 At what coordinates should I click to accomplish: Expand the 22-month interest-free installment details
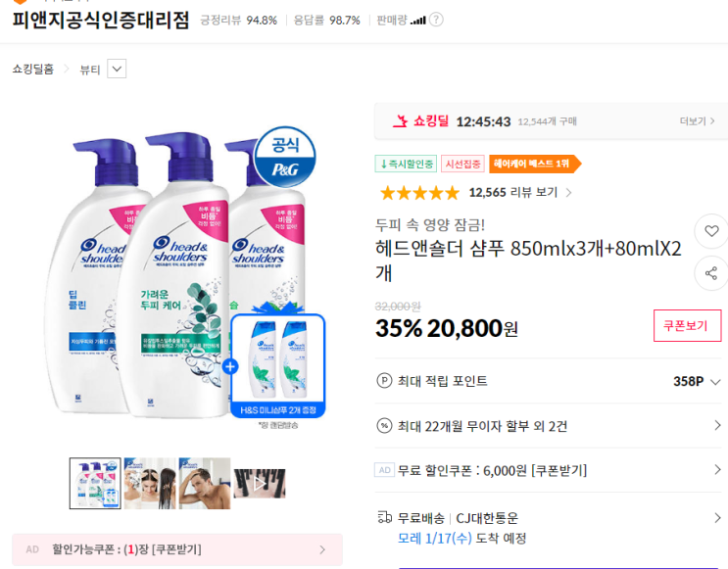coord(717,426)
